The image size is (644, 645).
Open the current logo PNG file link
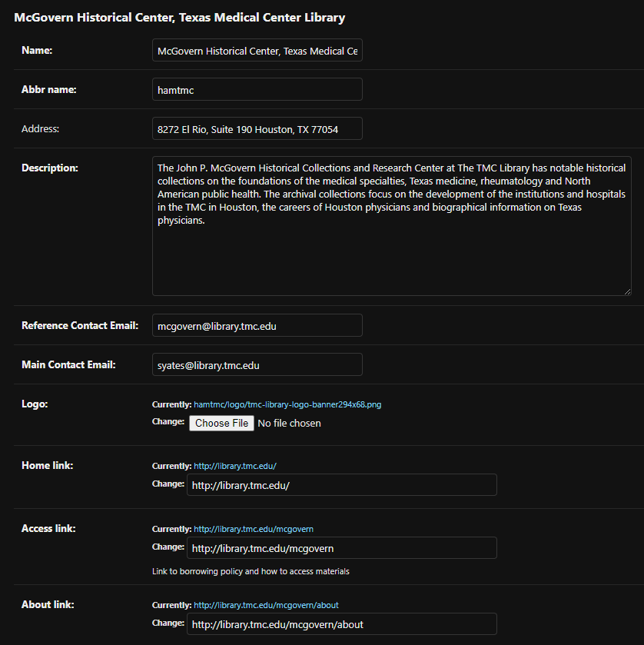(x=287, y=404)
